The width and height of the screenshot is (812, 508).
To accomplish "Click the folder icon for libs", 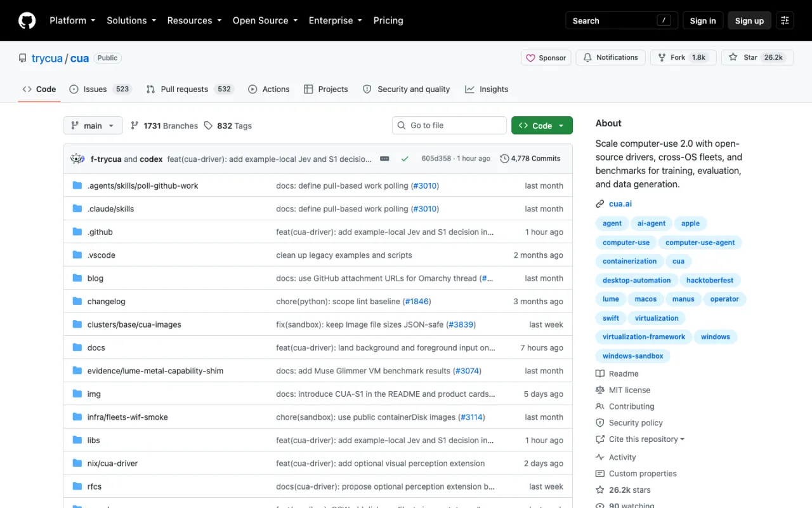I will click(x=77, y=440).
